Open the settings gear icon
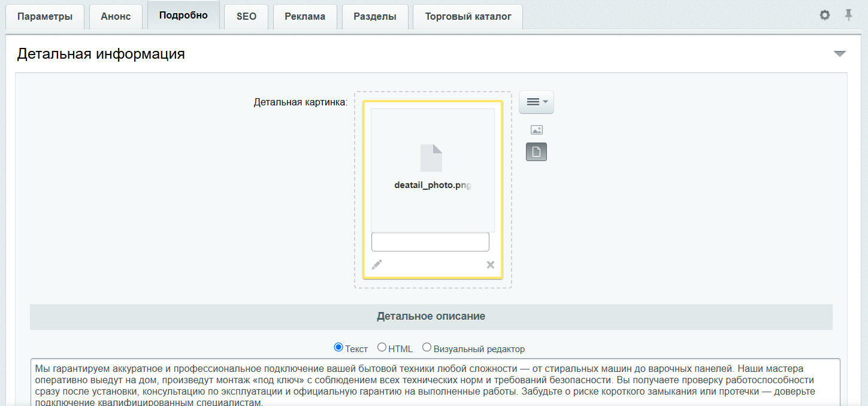This screenshot has width=868, height=406. (x=825, y=15)
